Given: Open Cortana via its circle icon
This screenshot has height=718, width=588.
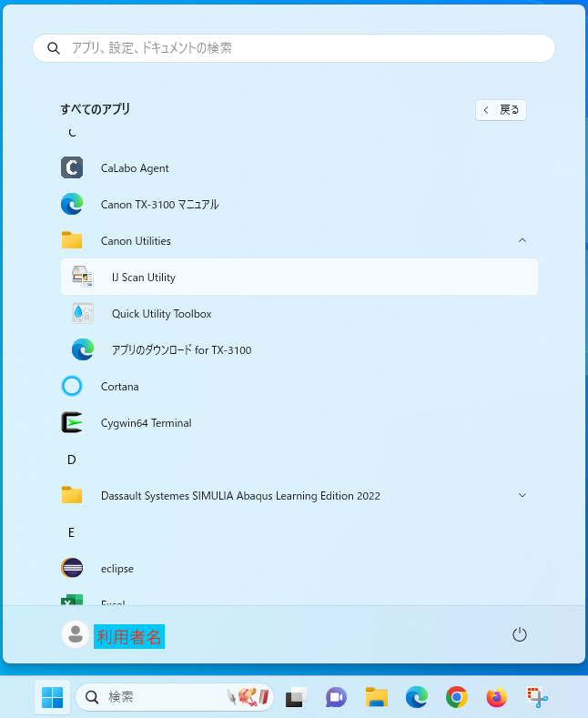Looking at the screenshot, I should pyautogui.click(x=72, y=386).
